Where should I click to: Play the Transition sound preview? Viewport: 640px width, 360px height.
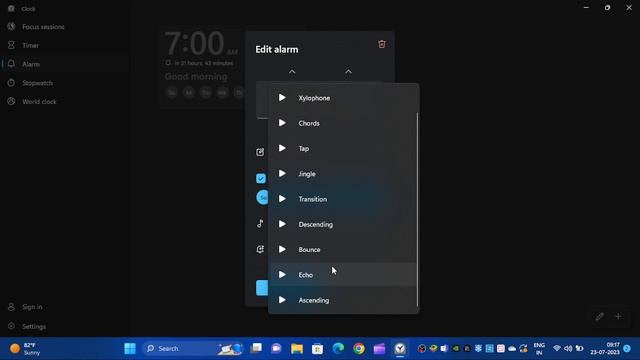click(x=282, y=199)
